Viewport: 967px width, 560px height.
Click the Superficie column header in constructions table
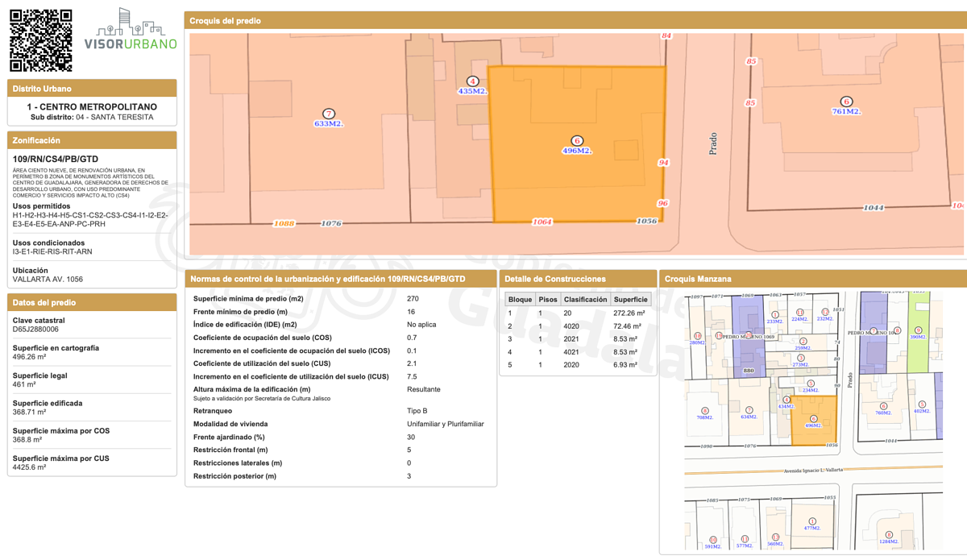(x=630, y=299)
